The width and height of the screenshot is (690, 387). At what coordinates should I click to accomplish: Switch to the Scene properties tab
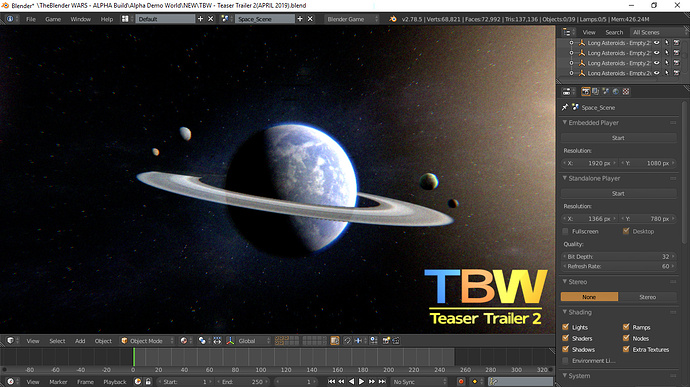[606, 92]
